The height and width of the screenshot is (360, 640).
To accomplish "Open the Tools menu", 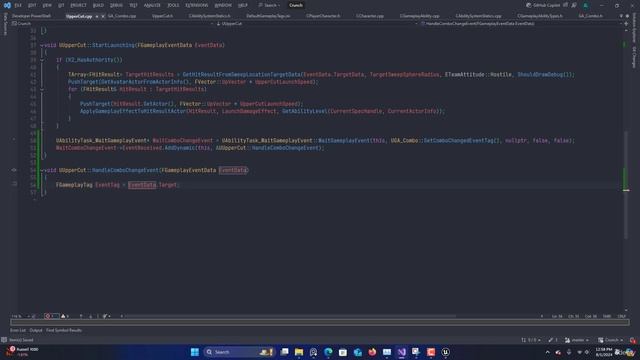I will pyautogui.click(x=173, y=5).
